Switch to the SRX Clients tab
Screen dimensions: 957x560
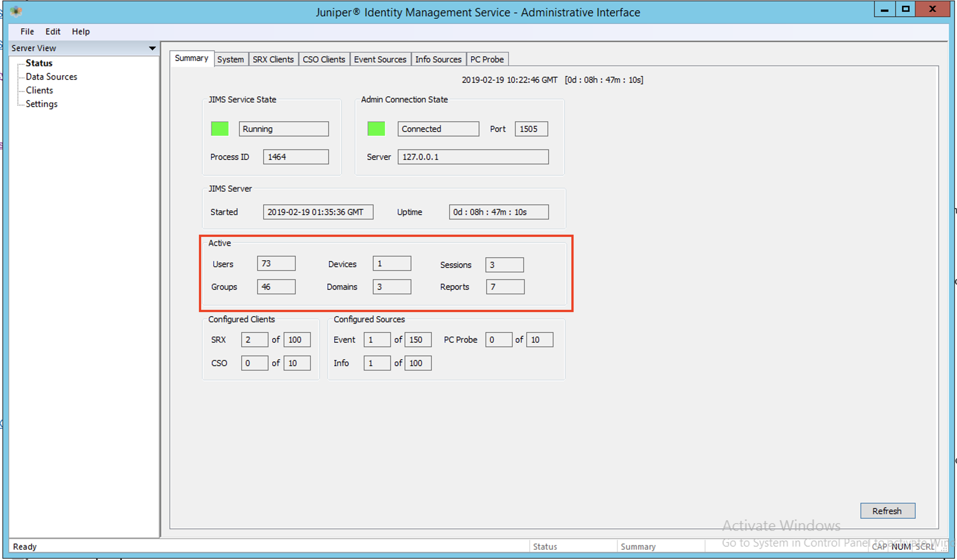[273, 60]
